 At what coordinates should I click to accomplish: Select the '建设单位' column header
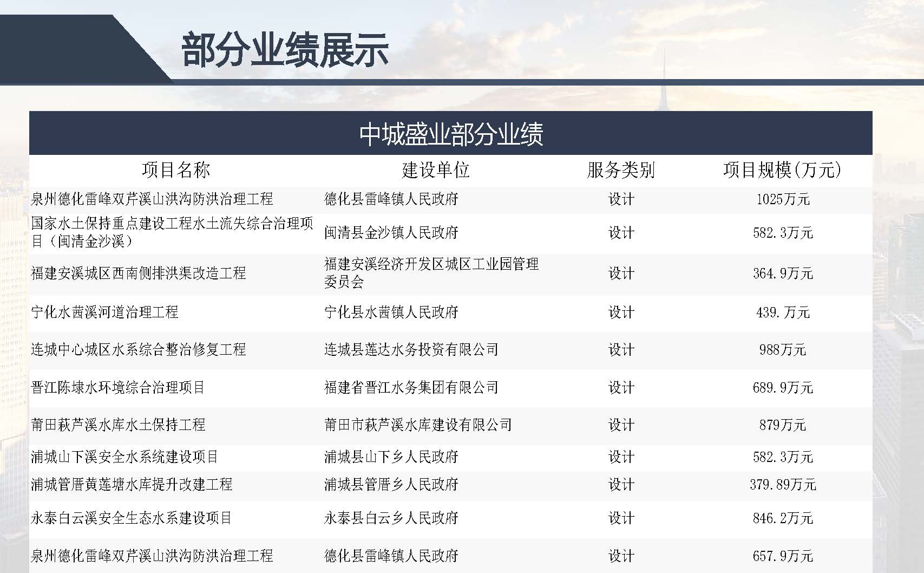coord(436,170)
